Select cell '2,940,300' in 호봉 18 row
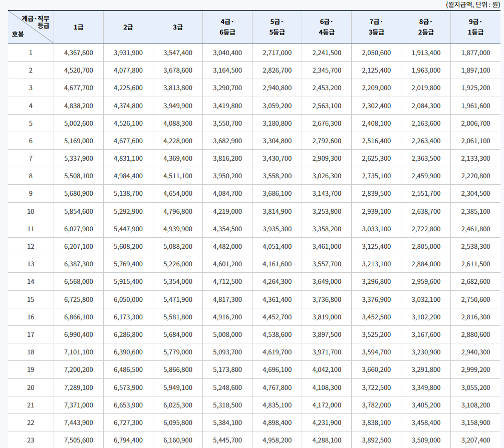Viewport: 504px width, 448px height. click(x=476, y=352)
